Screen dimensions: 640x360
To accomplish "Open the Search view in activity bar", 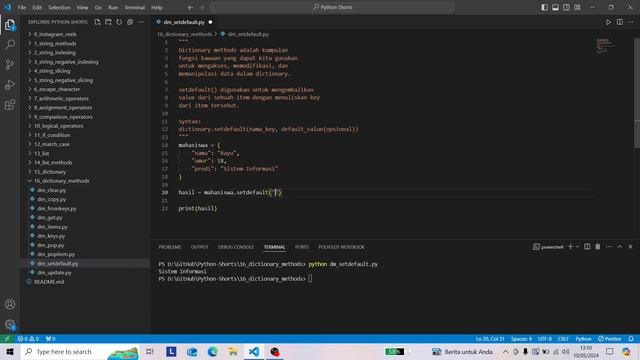I will pyautogui.click(x=10, y=44).
